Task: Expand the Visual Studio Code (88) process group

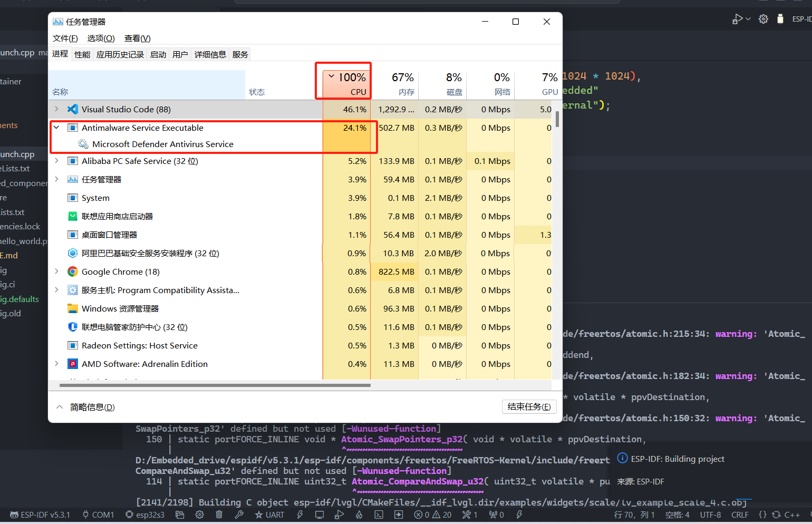Action: [x=57, y=109]
